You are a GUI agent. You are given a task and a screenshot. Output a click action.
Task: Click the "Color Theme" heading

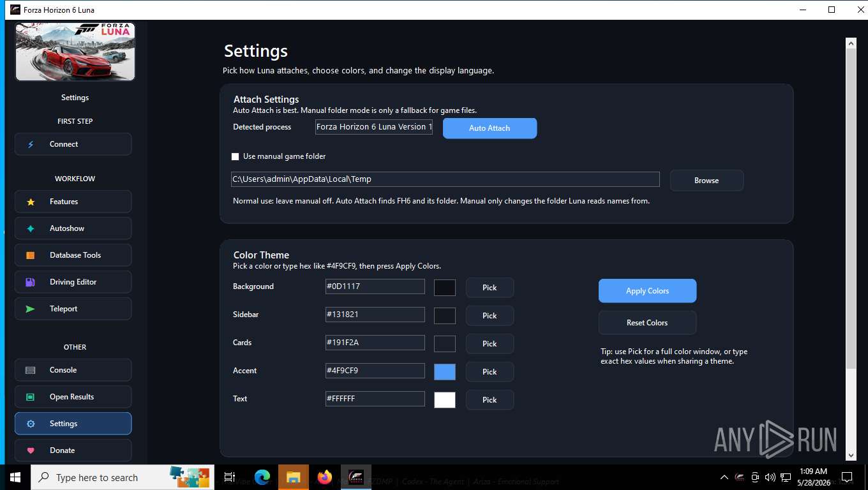[261, 255]
